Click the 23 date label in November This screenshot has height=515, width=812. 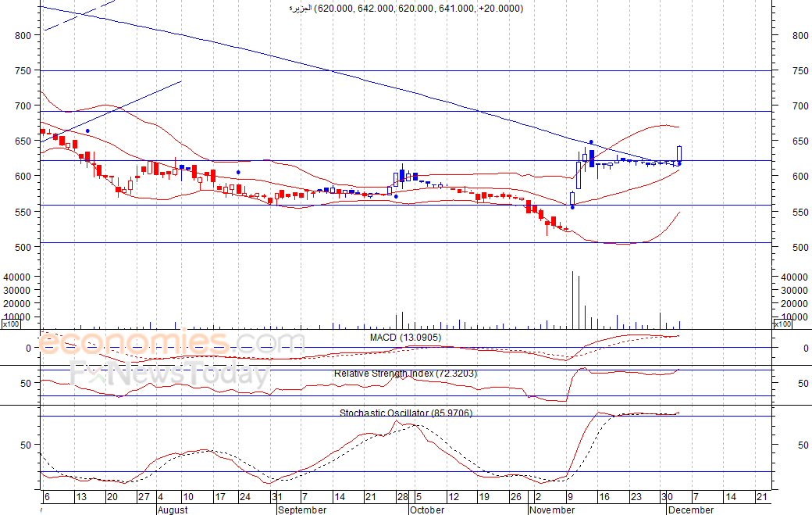click(636, 497)
